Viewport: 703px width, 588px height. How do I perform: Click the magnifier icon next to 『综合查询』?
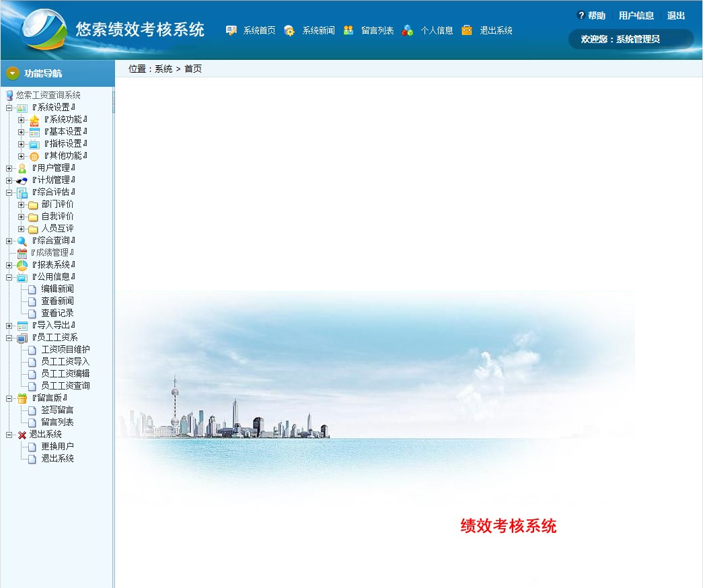[x=22, y=241]
